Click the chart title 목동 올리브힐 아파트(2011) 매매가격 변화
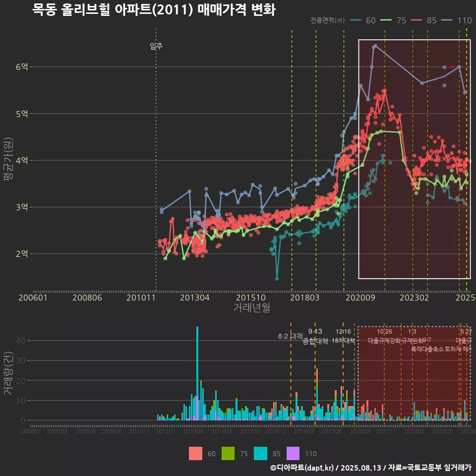 click(154, 10)
